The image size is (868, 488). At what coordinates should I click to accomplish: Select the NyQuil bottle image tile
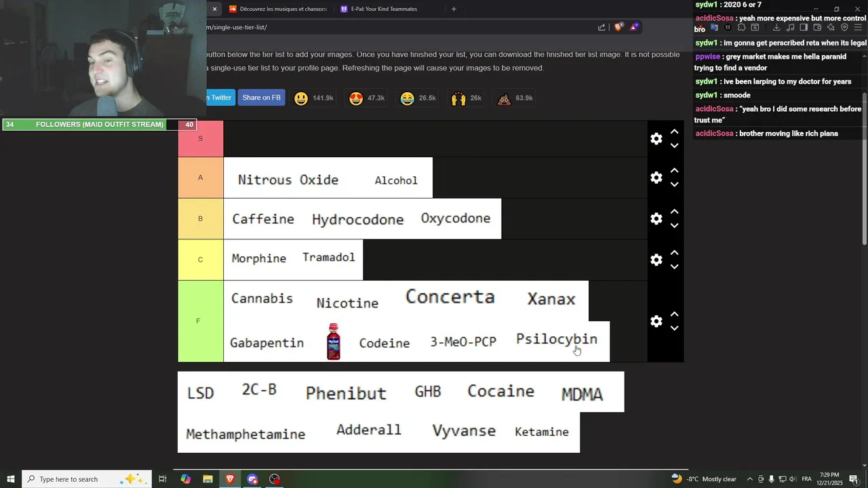[333, 342]
